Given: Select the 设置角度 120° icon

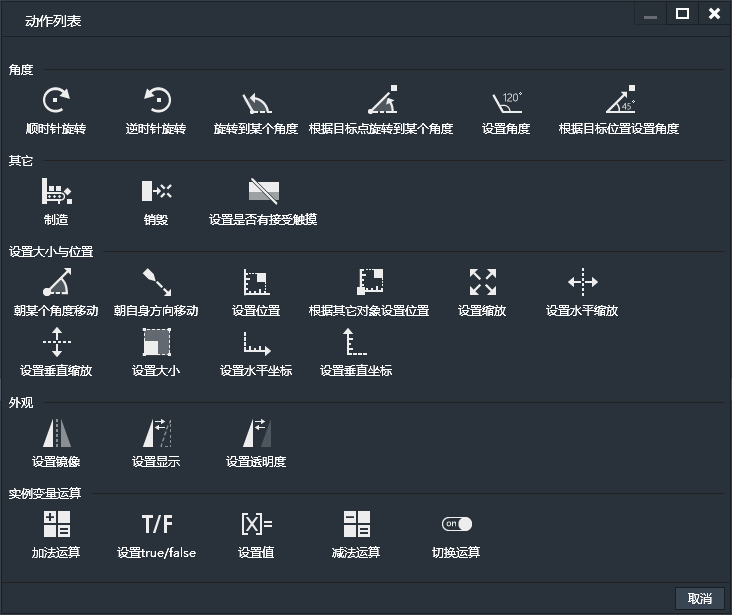Looking at the screenshot, I should click(506, 101).
